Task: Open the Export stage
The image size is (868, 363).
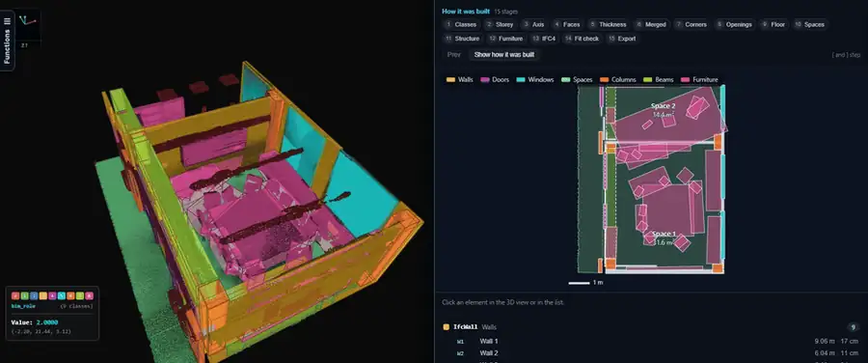Action: [622, 39]
